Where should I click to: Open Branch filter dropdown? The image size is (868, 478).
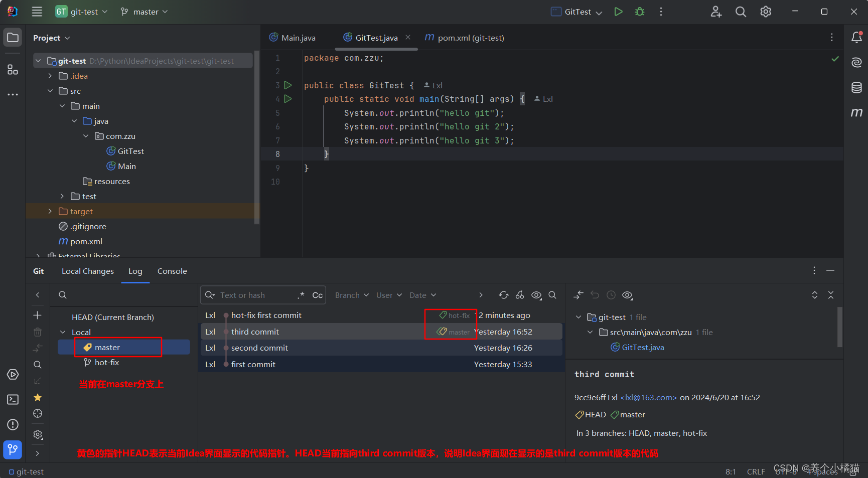352,295
